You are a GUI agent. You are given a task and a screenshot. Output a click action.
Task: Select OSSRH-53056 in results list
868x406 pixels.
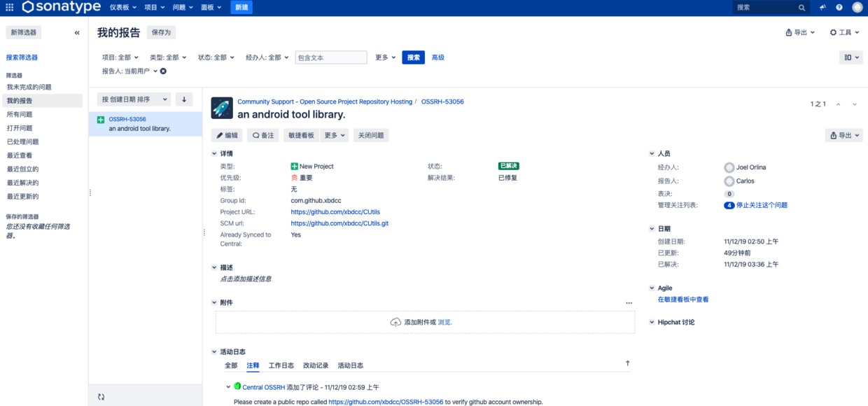(x=145, y=124)
